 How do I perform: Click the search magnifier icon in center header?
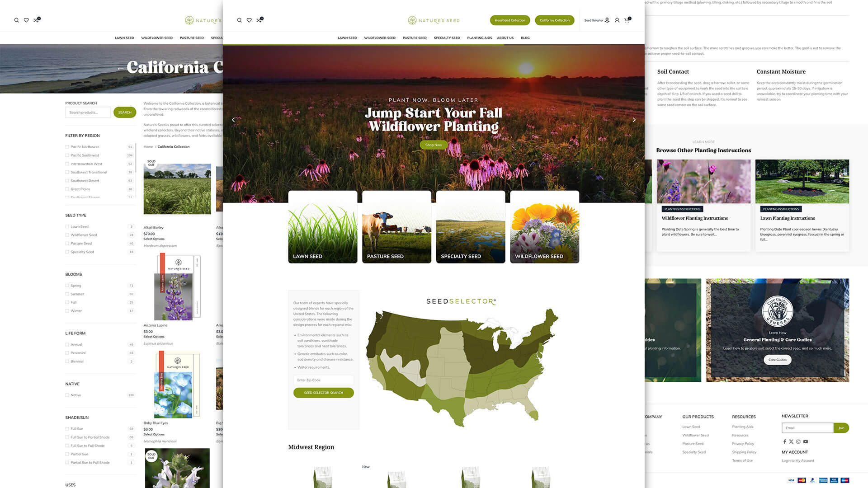click(x=239, y=20)
